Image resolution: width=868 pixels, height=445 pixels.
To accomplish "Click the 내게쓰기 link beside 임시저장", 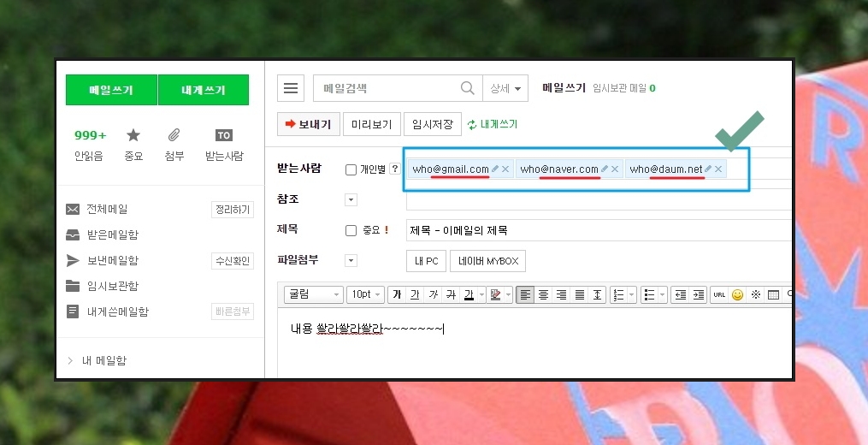I will (x=493, y=124).
